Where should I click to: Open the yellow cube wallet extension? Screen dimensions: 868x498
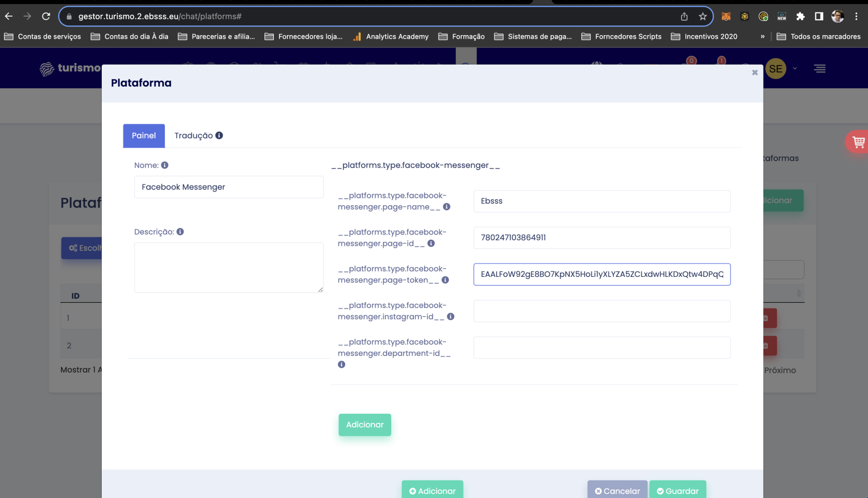(x=745, y=17)
